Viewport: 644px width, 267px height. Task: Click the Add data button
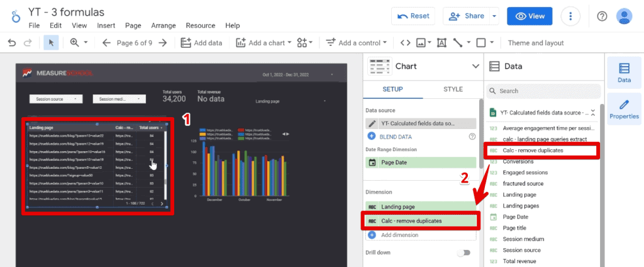click(202, 43)
